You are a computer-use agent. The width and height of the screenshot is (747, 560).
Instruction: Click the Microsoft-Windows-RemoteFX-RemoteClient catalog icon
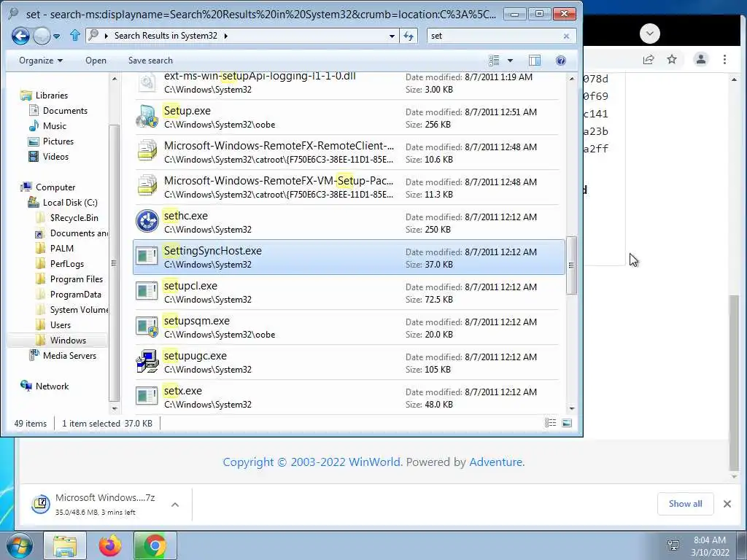147,152
